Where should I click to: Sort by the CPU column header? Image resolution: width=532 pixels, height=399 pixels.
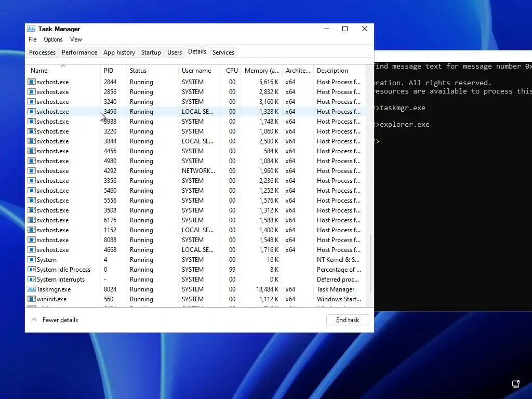tap(231, 70)
